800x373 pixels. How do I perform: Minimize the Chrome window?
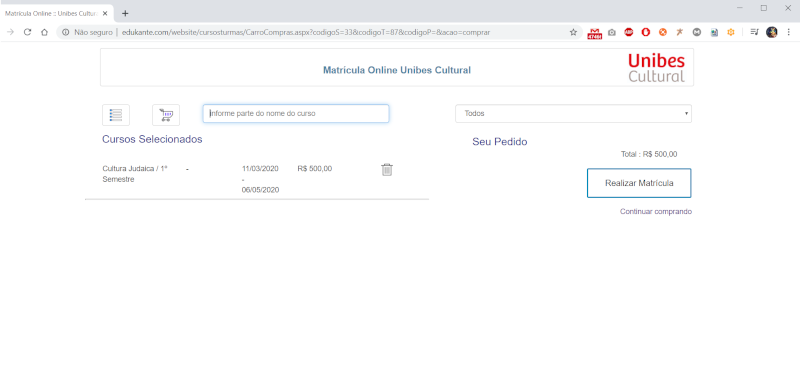(739, 8)
